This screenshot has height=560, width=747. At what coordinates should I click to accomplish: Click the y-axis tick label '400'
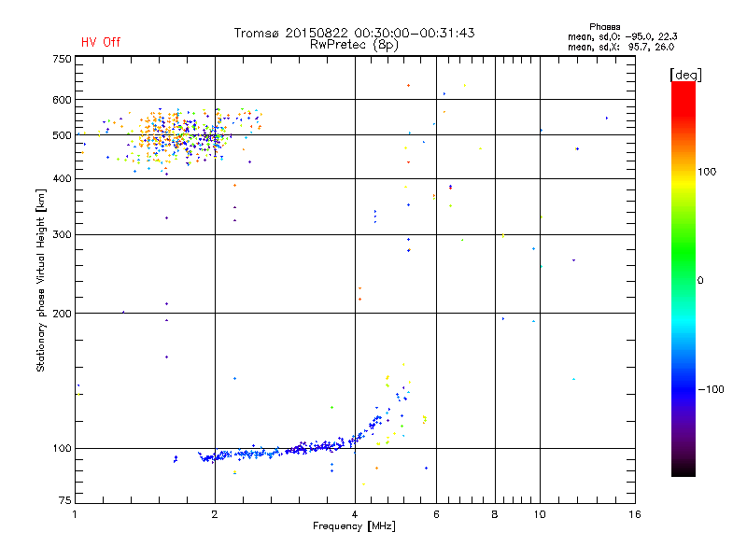(62, 178)
